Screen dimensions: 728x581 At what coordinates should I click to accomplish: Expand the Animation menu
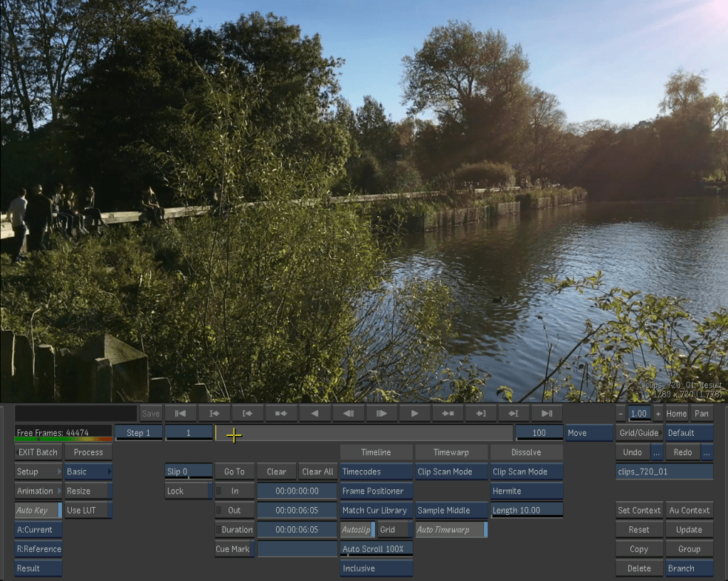click(x=38, y=491)
